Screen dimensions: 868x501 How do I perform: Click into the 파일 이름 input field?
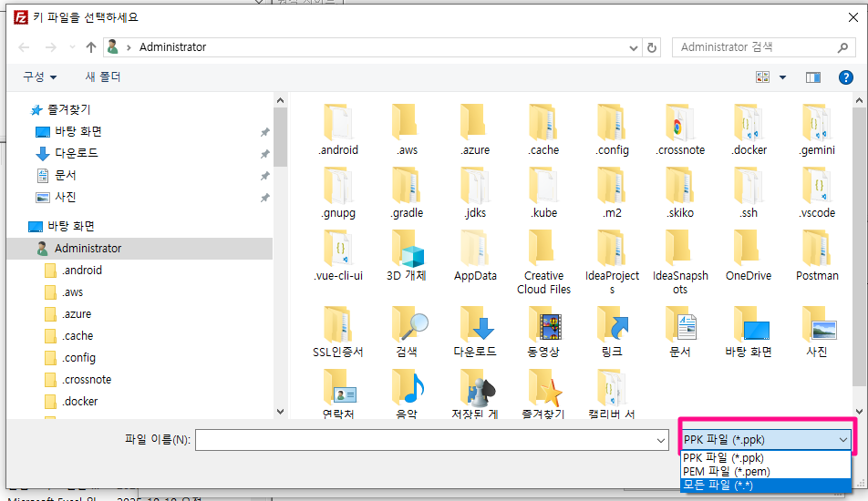coord(425,441)
